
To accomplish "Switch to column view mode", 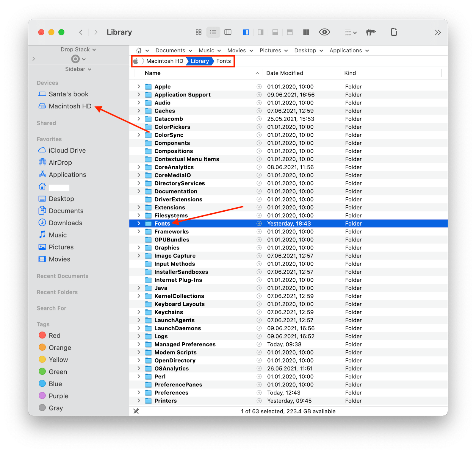I will 228,32.
